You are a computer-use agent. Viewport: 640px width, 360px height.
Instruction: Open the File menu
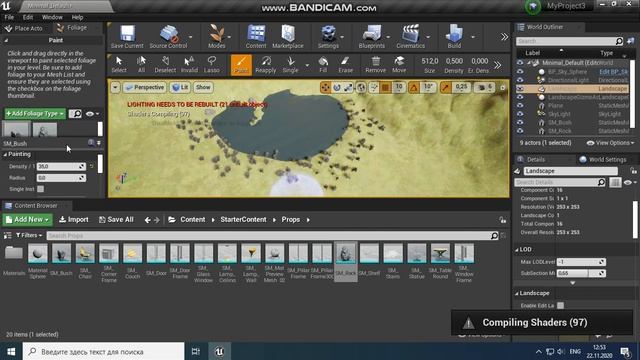(x=9, y=17)
